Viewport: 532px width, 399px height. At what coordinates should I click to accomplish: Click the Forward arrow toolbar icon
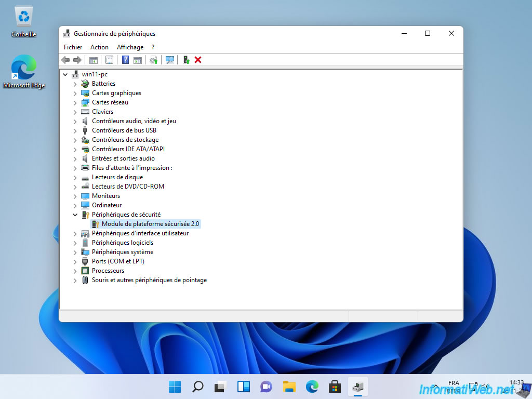tap(77, 60)
